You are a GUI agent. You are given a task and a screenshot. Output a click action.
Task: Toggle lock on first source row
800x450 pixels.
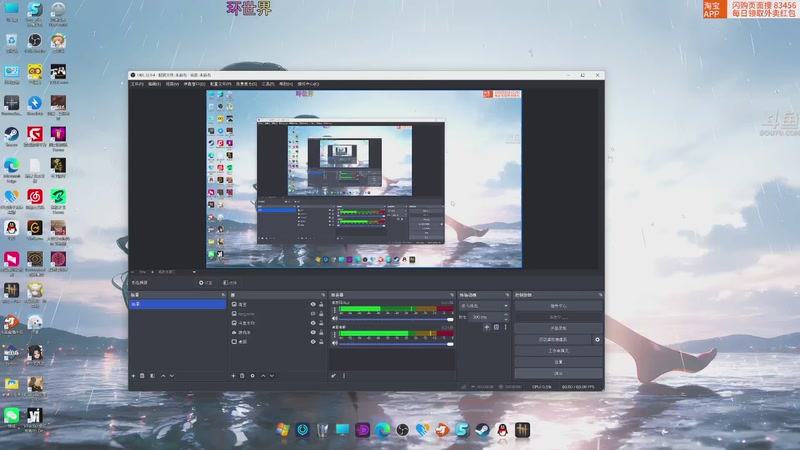321,304
